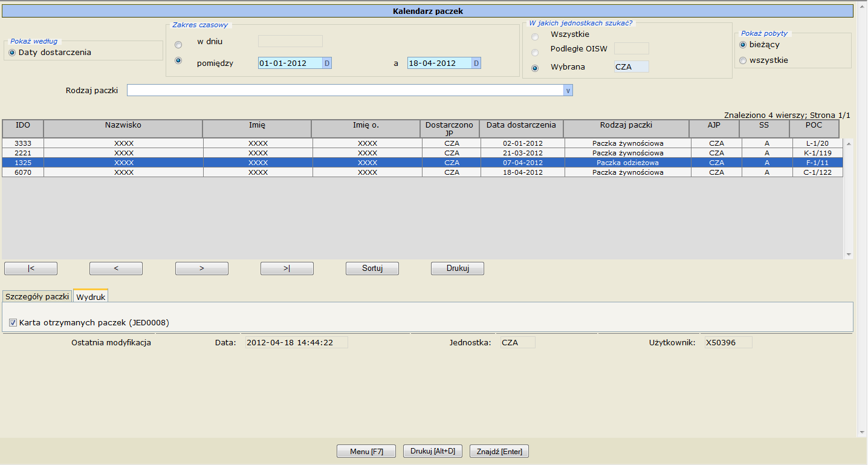Select bieżący stays radio button

click(x=743, y=45)
